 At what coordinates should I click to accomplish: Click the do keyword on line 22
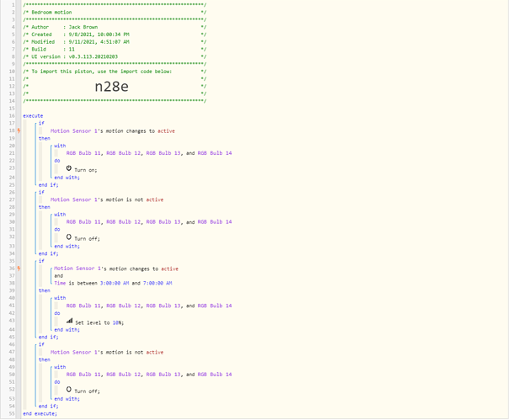[x=57, y=161]
